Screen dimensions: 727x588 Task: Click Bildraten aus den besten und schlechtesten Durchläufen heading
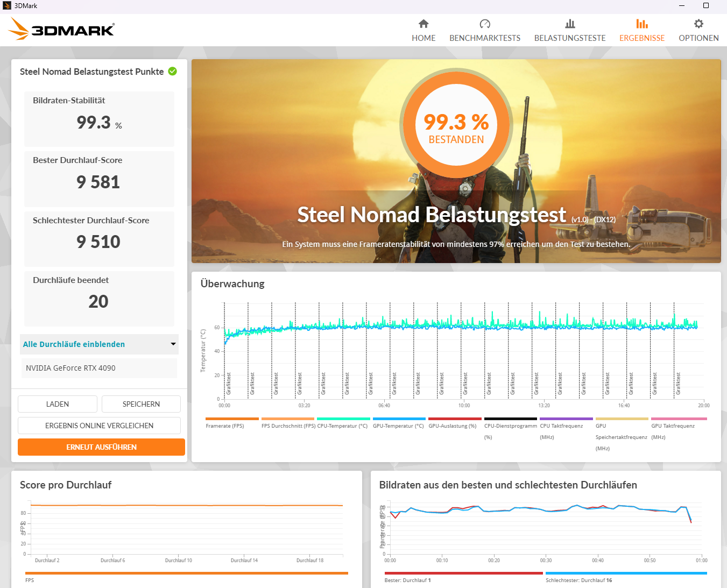tap(508, 485)
